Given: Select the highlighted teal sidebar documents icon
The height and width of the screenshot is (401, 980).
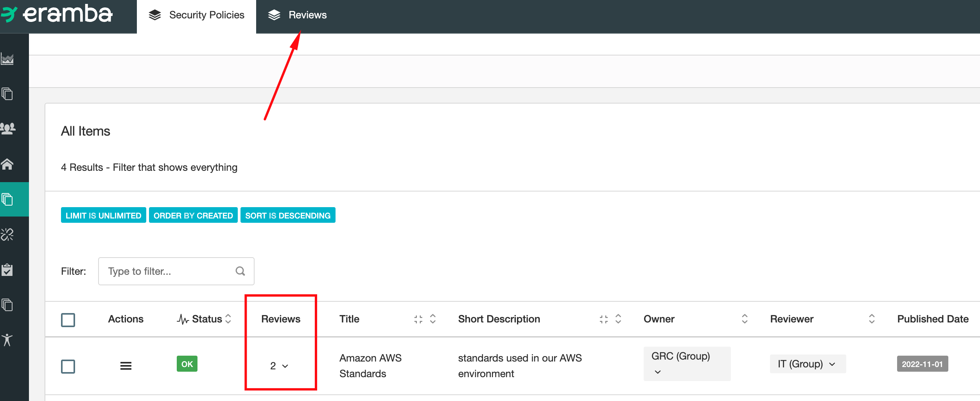Looking at the screenshot, I should click(x=7, y=199).
